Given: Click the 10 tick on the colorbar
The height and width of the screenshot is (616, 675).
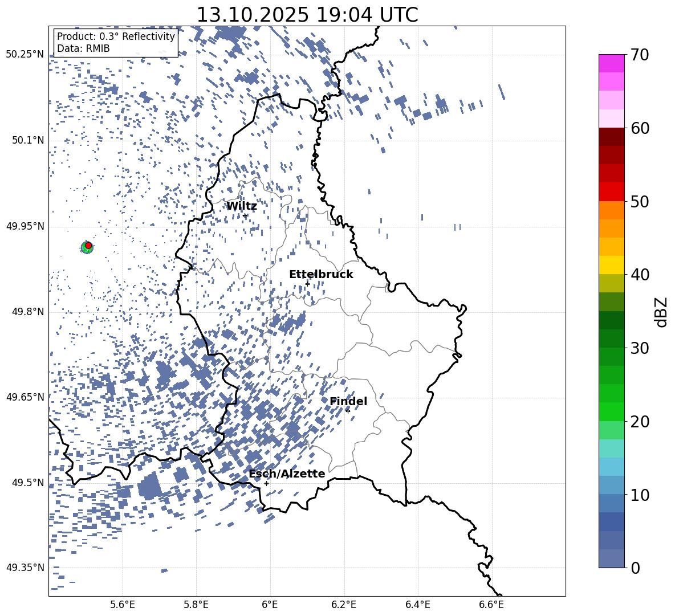Looking at the screenshot, I should pyautogui.click(x=639, y=495).
